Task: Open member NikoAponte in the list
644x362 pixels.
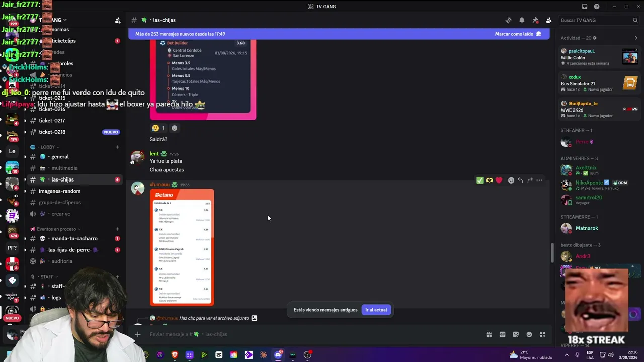Action: tap(599, 185)
